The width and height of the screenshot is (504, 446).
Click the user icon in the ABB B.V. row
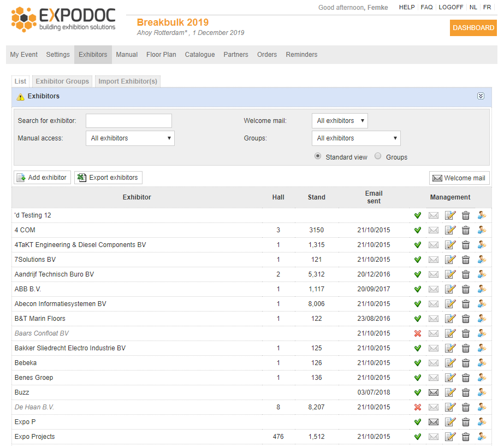[482, 289]
